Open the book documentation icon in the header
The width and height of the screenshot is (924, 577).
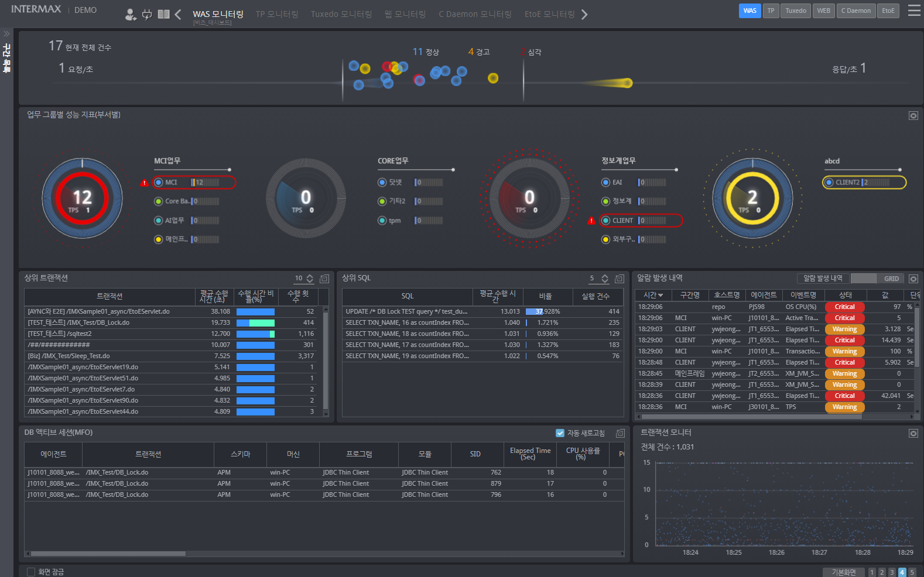tap(164, 14)
